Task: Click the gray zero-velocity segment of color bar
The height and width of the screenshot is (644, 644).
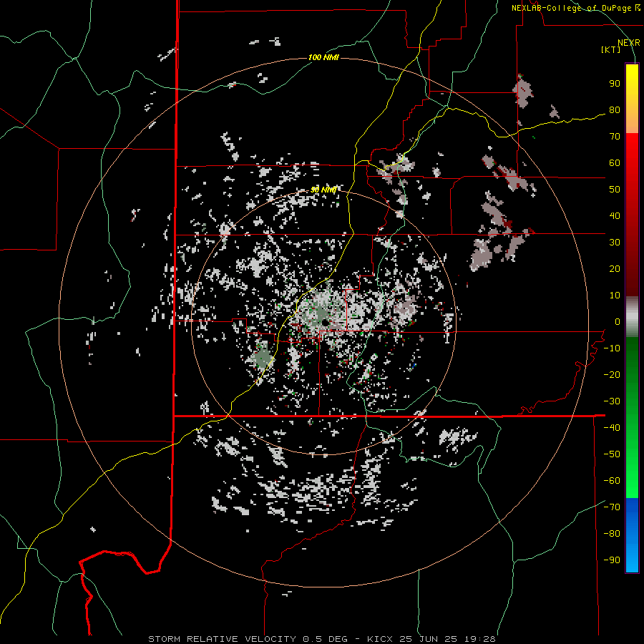Action: tap(632, 317)
